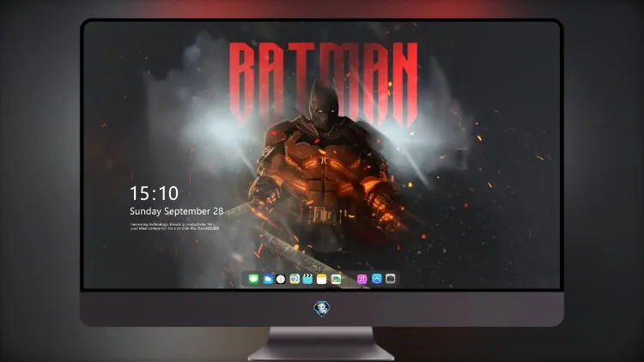644x362 pixels.
Task: Launch the Weather app from the dock
Action: [x=267, y=279]
